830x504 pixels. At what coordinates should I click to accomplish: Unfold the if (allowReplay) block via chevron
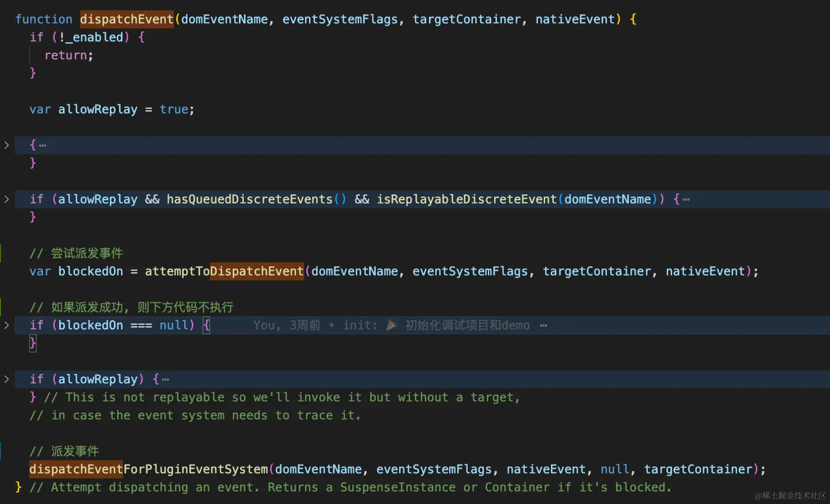[6, 379]
